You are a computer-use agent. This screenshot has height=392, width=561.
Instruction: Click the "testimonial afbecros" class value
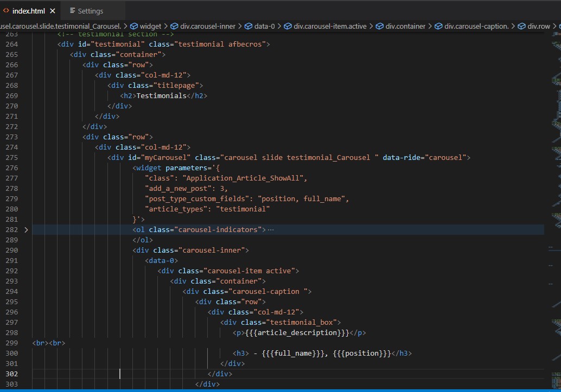220,44
